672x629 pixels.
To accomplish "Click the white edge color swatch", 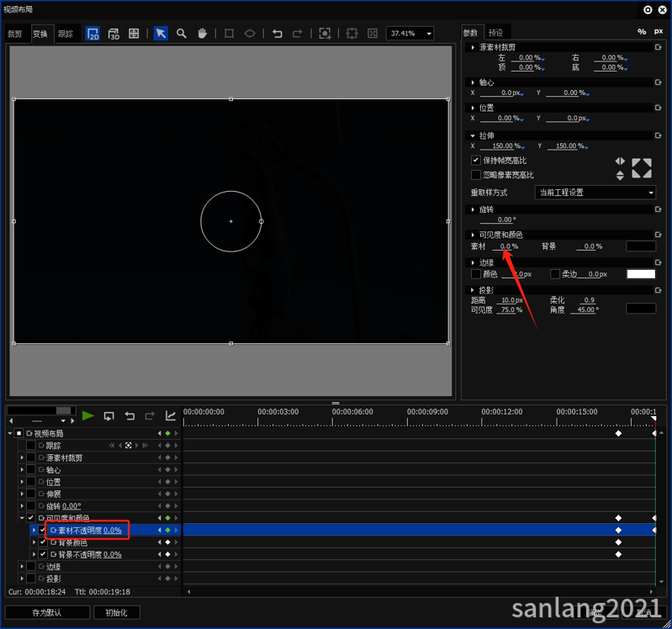I will click(641, 274).
